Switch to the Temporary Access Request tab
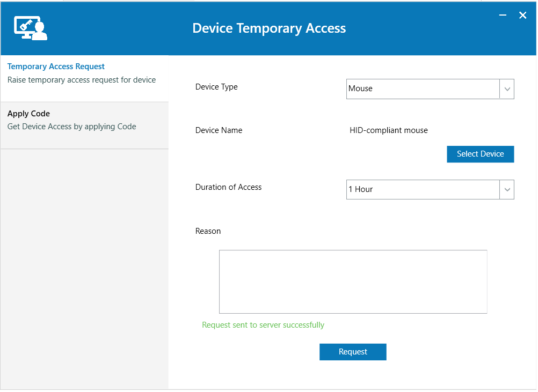 (56, 67)
